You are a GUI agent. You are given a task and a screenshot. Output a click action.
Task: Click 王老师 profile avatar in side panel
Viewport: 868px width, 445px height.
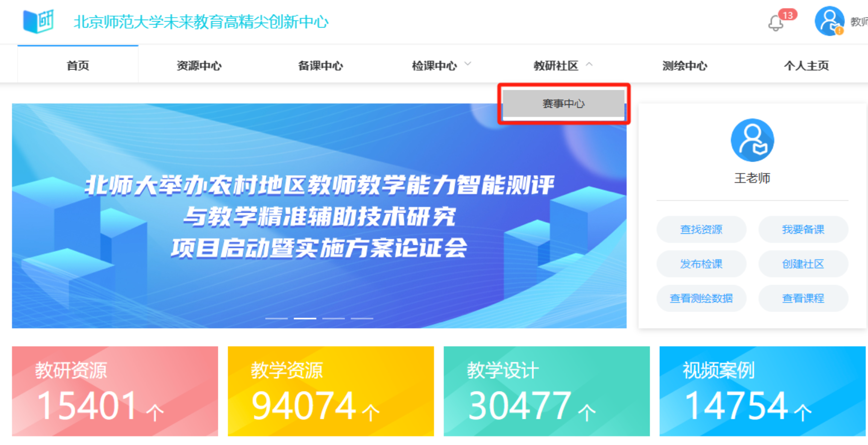752,140
